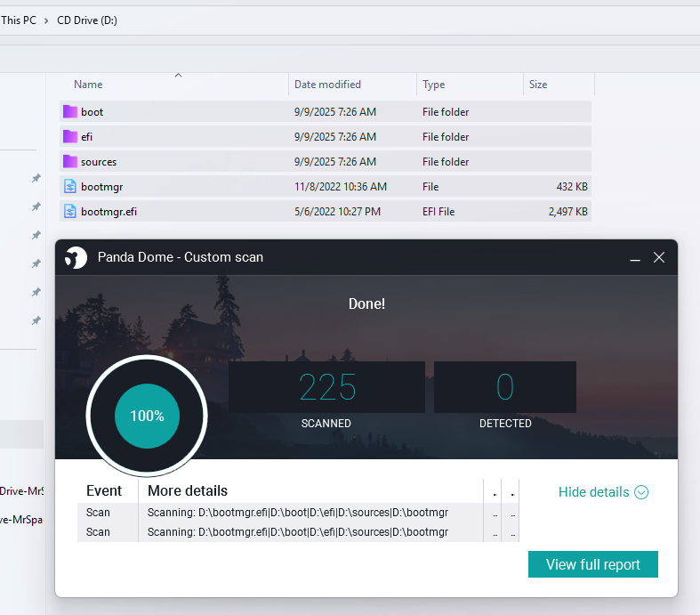
Task: Navigate to This PC in breadcrumb
Action: tap(19, 20)
